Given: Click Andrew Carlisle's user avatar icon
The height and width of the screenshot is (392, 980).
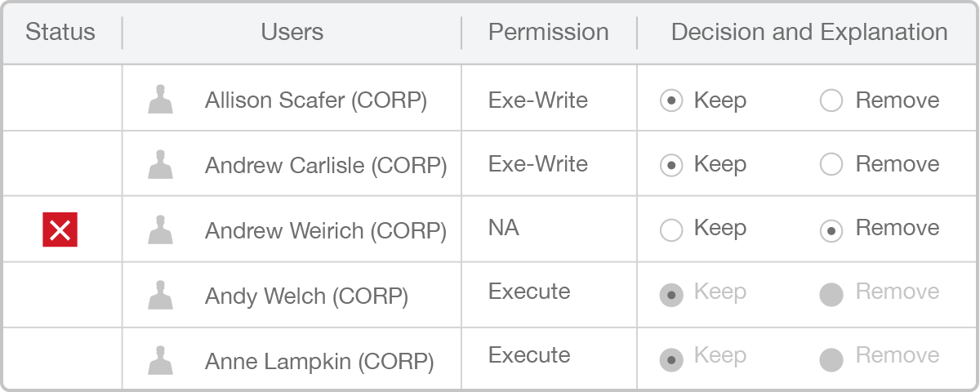Looking at the screenshot, I should (x=161, y=164).
